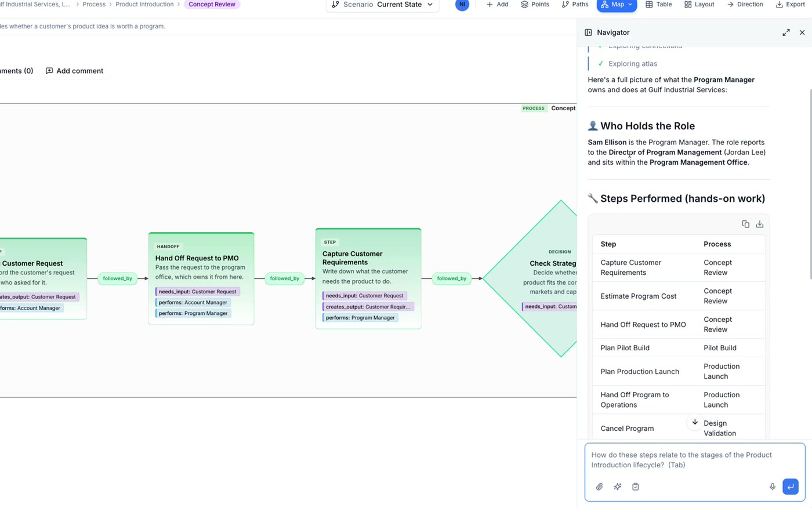Click 'Estimate Program Cost' table row
The width and height of the screenshot is (812, 508).
[x=679, y=296]
